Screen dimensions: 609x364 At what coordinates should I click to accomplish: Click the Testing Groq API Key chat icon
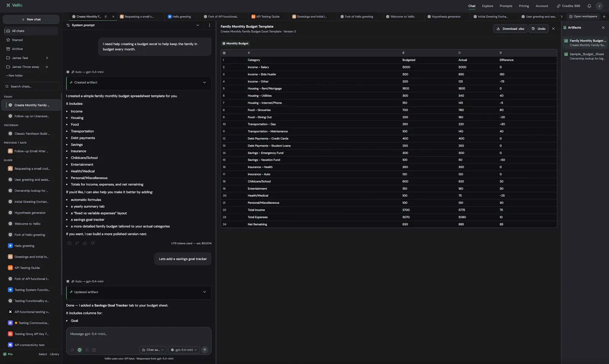10,334
